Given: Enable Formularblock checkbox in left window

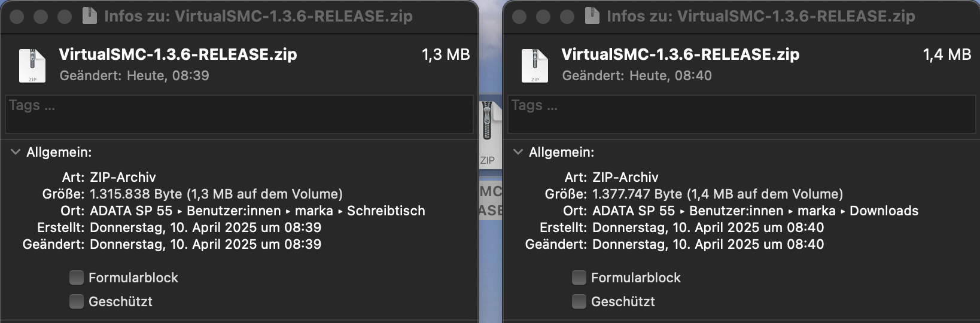Looking at the screenshot, I should pyautogui.click(x=77, y=278).
